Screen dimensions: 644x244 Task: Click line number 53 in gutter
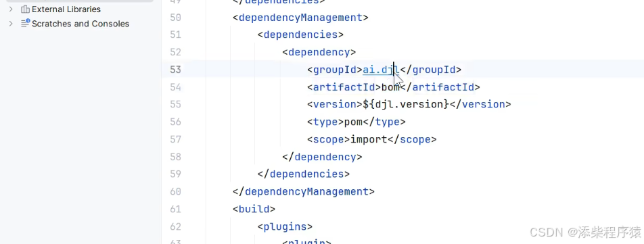(175, 70)
